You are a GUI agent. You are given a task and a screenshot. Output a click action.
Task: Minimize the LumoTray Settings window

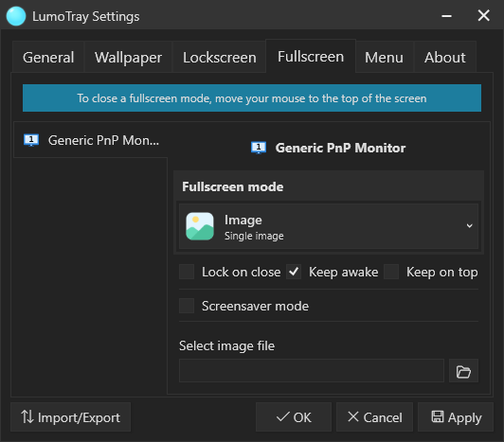tap(446, 16)
